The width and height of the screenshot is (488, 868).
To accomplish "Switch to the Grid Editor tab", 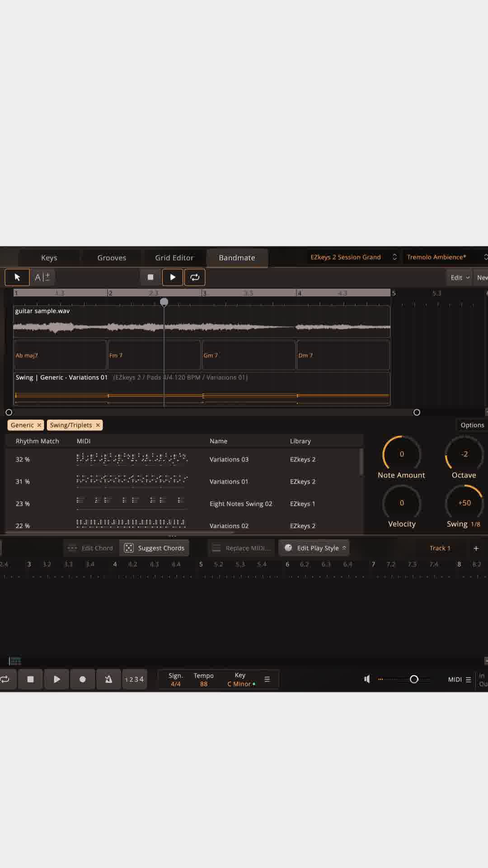I will point(174,258).
